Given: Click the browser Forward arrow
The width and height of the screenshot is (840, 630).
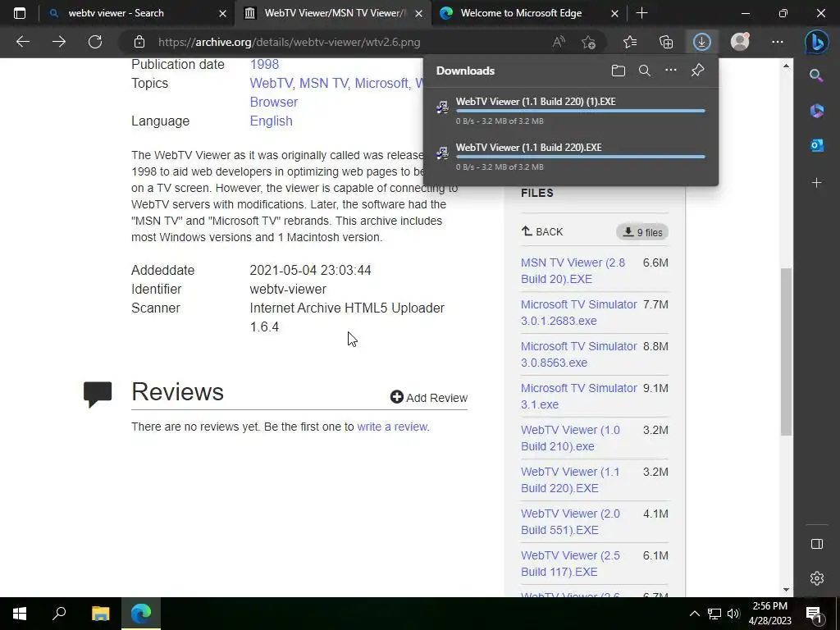Looking at the screenshot, I should 59,42.
